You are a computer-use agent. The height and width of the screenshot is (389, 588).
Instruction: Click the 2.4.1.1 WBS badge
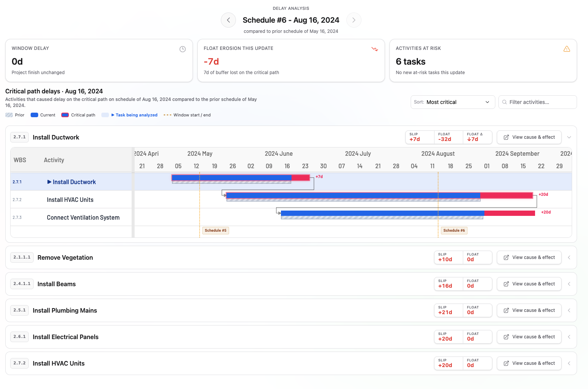[x=22, y=284]
